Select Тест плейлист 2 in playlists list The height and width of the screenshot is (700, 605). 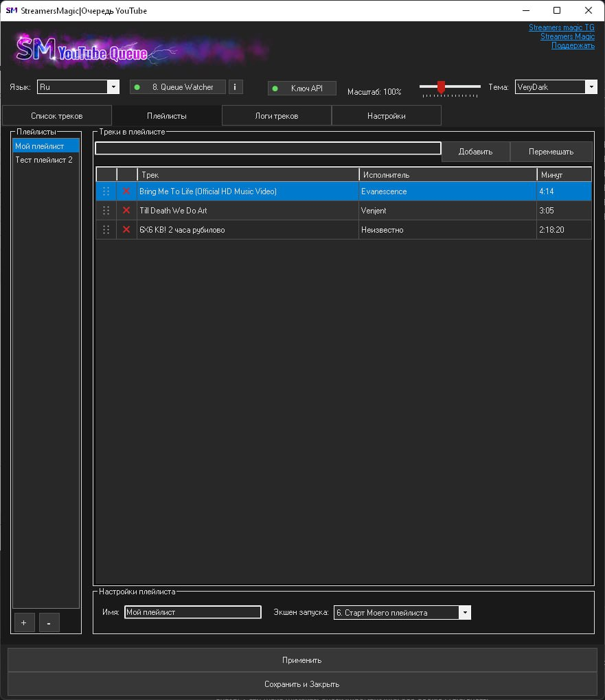coord(44,160)
